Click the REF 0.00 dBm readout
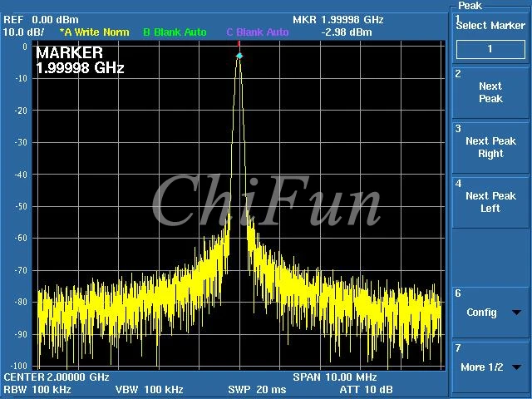The width and height of the screenshot is (532, 399). 41,20
